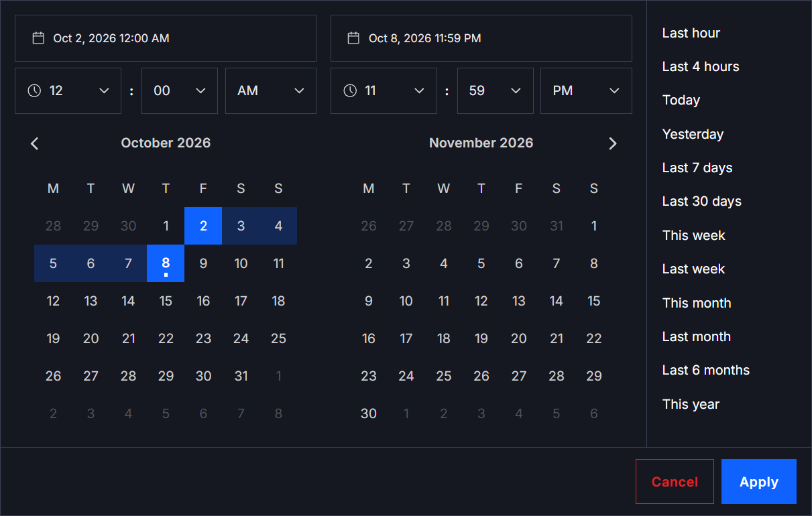Image resolution: width=812 pixels, height=516 pixels.
Task: Open the start minute dropdown showing 00
Action: pos(180,90)
